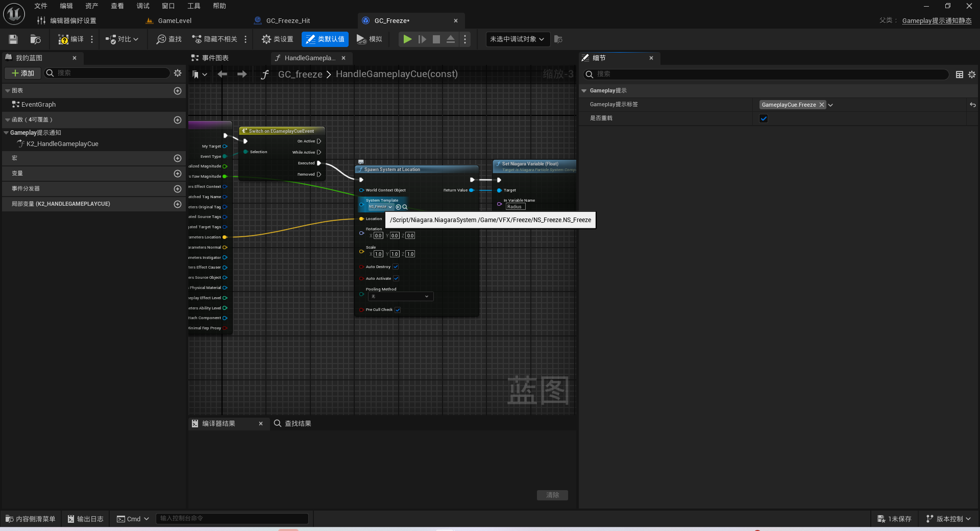Open the 对比 diff dropdown

point(122,39)
